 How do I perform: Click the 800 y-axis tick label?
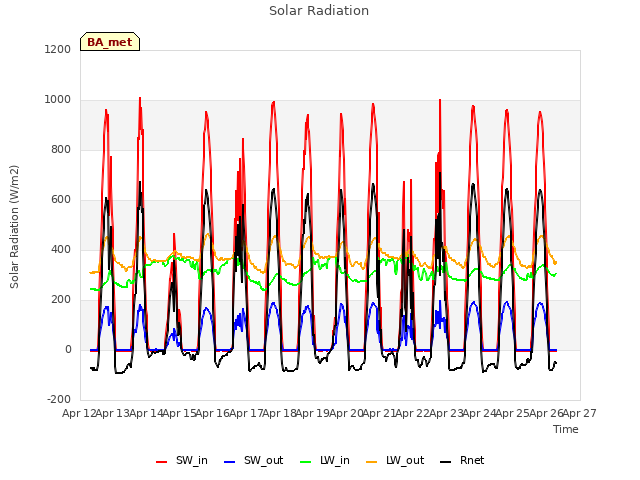pyautogui.click(x=61, y=150)
